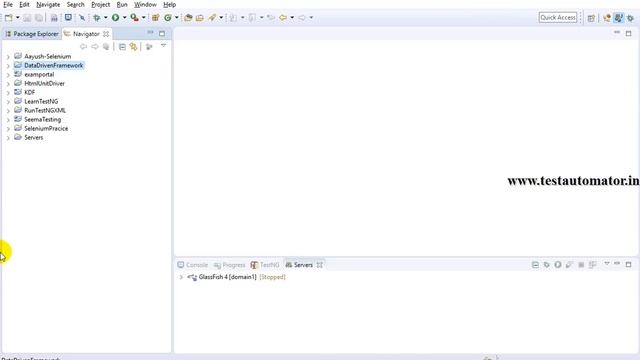
Task: Switch to the Console tab
Action: [193, 265]
